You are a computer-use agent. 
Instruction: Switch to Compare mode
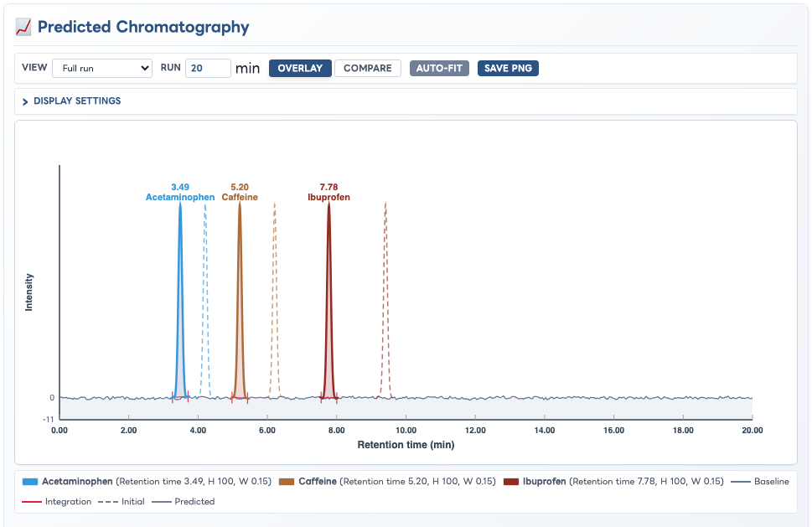[368, 69]
